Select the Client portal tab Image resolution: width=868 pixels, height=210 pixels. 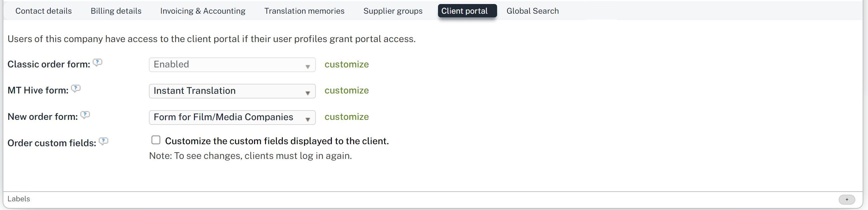464,11
